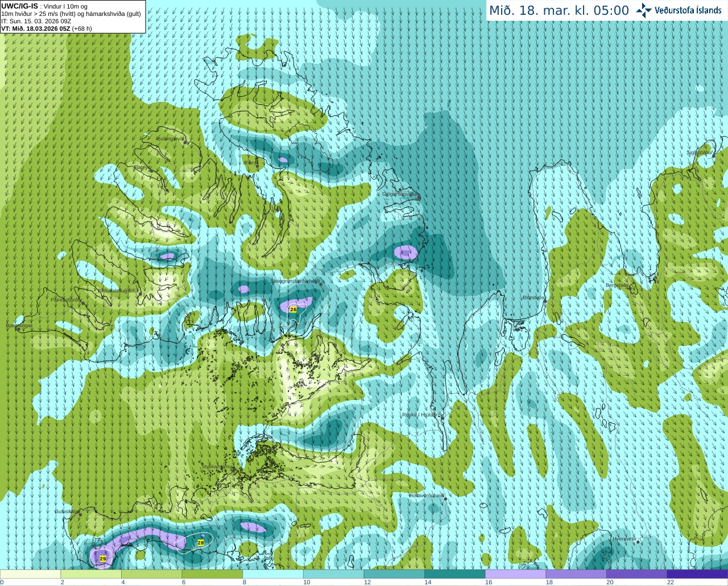The width and height of the screenshot is (728, 586).
Task: Click the 12–14 m/s teal legend swatch
Action: [394, 574]
